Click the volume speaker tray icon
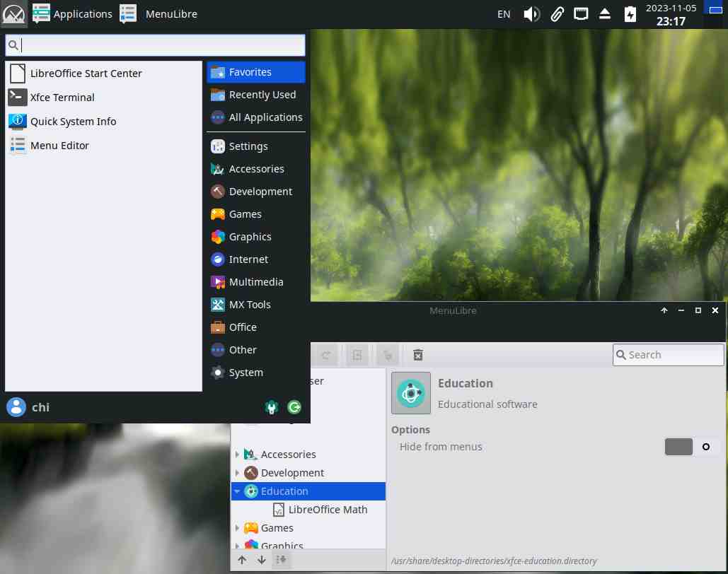The height and width of the screenshot is (574, 728). (x=531, y=14)
